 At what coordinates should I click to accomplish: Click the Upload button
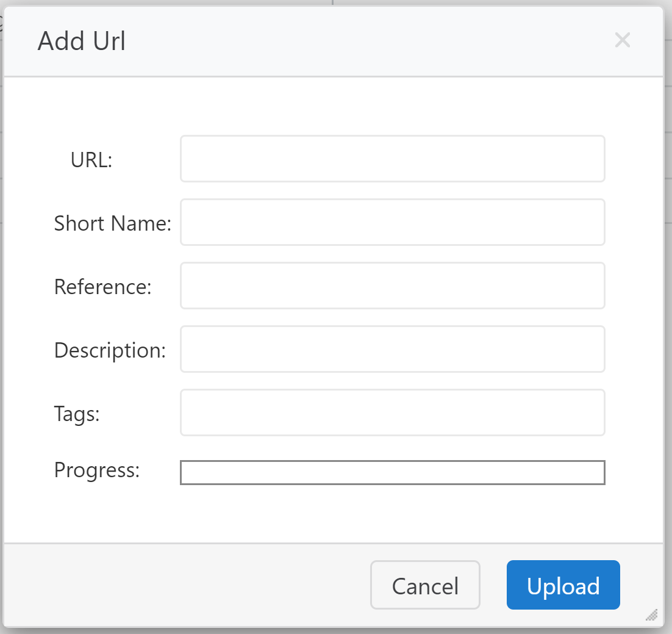click(563, 585)
